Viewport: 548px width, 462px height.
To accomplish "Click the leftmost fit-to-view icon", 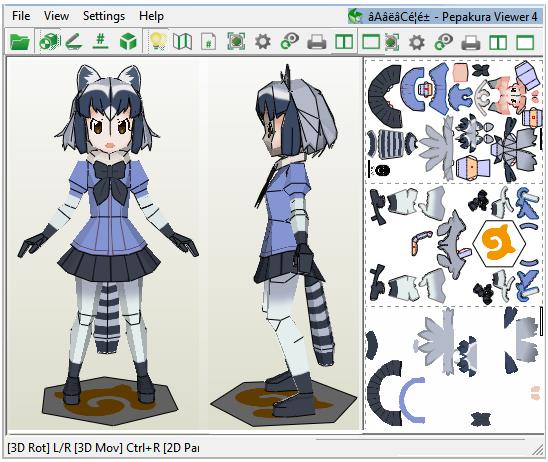I will click(236, 42).
